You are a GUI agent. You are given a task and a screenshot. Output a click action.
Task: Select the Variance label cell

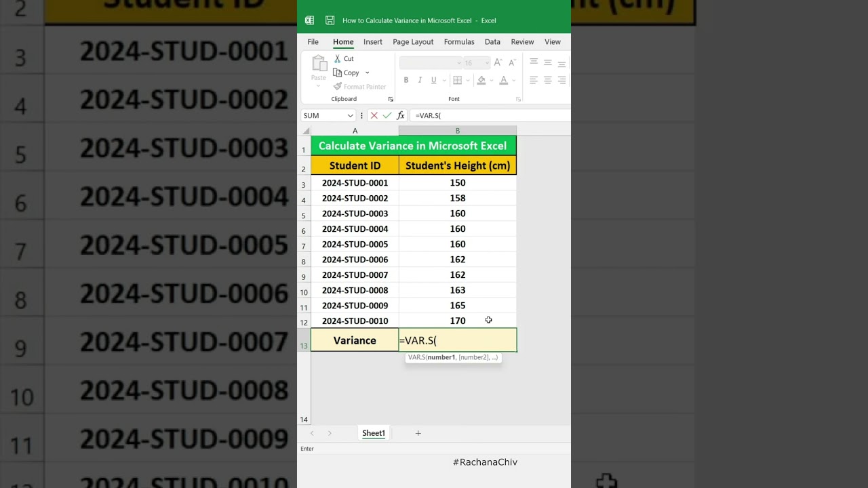(355, 340)
